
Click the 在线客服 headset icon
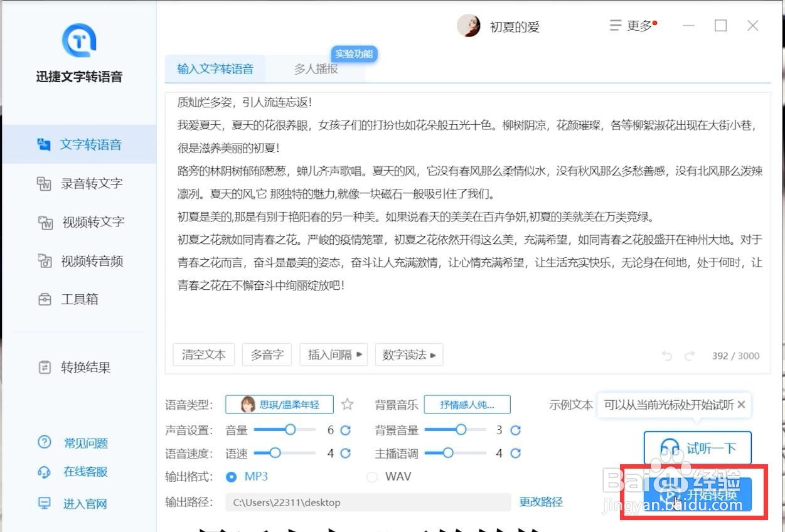(45, 472)
